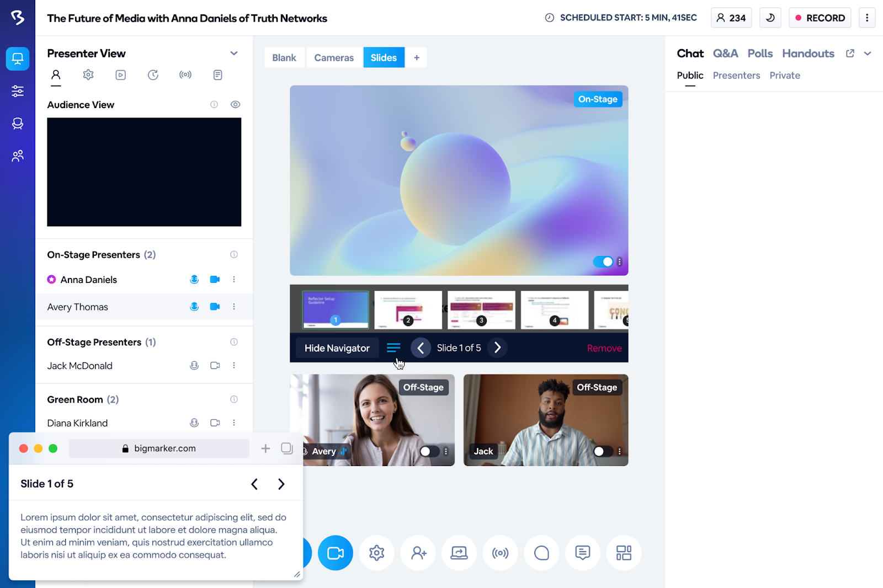Open the notes document icon under Presenter View
Screen dimensions: 883x588
[x=218, y=74]
